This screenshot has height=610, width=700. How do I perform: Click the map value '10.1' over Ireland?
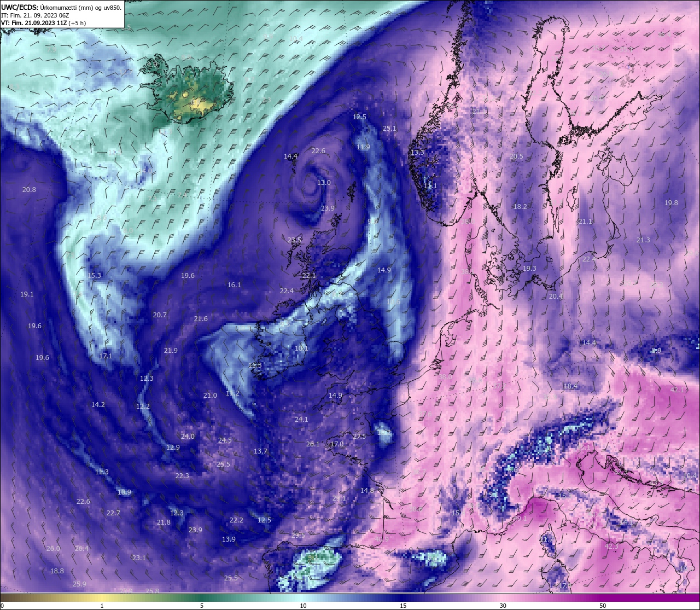(301, 348)
